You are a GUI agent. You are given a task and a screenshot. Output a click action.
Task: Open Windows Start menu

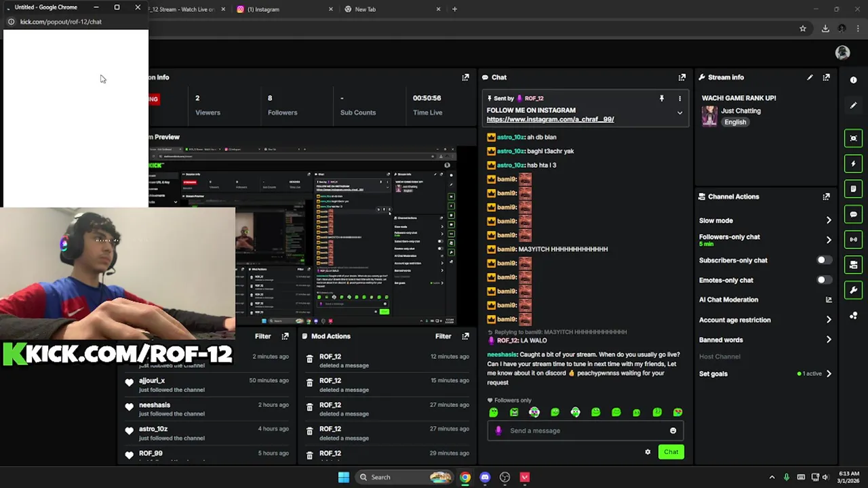tap(344, 477)
